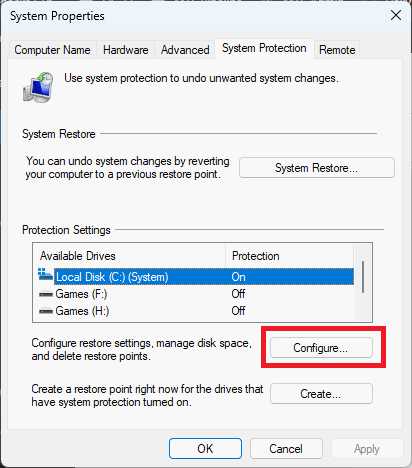Open the System Restore wizard button
This screenshot has height=468, width=412.
tap(317, 168)
